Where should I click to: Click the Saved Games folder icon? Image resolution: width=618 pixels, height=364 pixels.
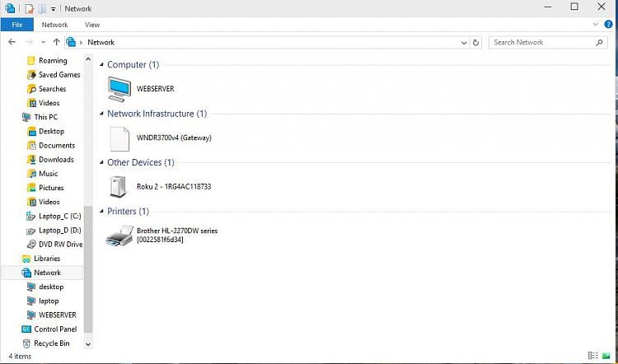click(x=31, y=75)
